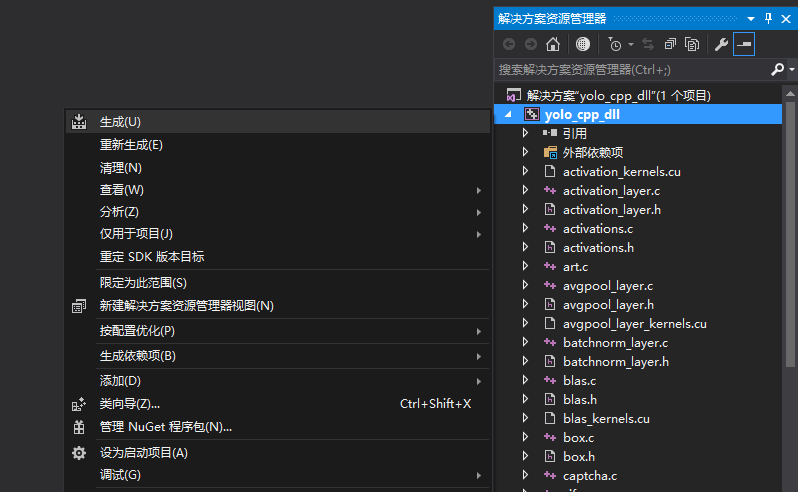Choose 重新生成(E) rebuild menu item
This screenshot has height=492, width=798.
278,145
